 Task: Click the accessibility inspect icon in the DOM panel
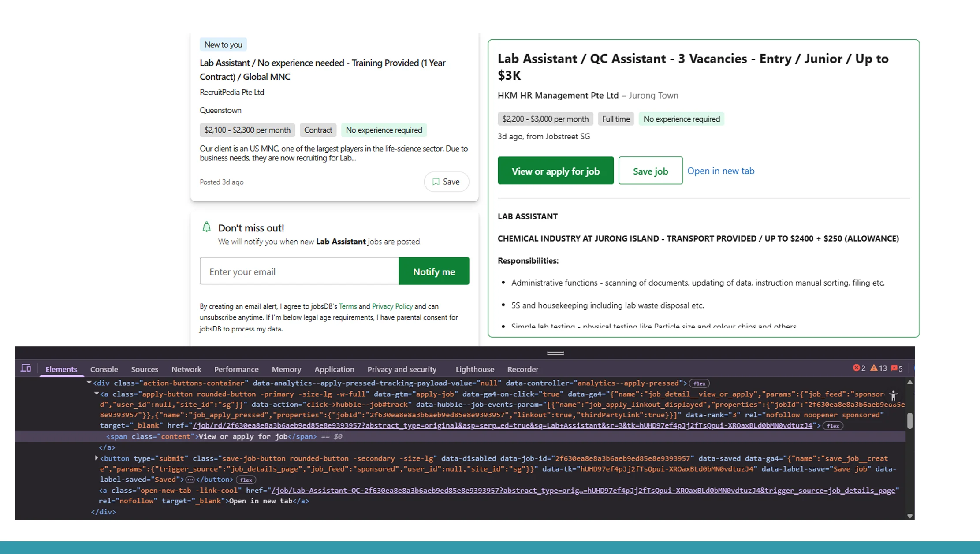click(894, 396)
